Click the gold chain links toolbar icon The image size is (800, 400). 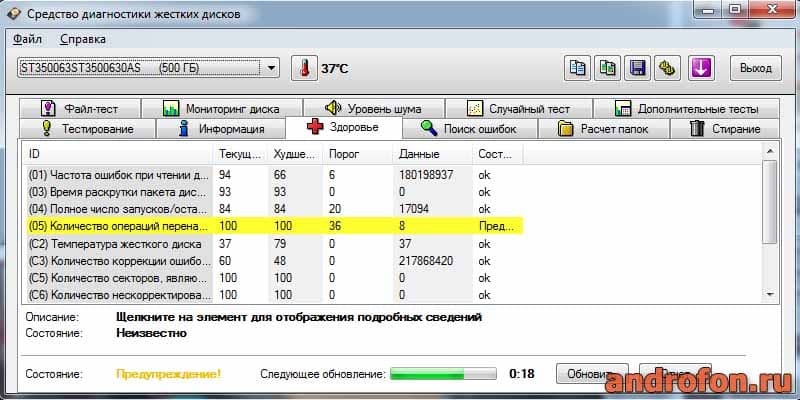point(668,68)
